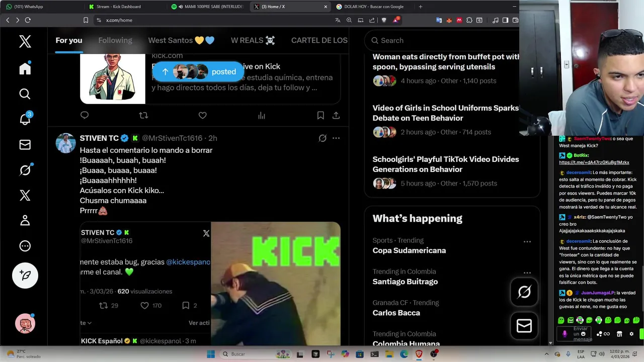Open the translate page icon
This screenshot has height=362, width=644.
(x=338, y=20)
